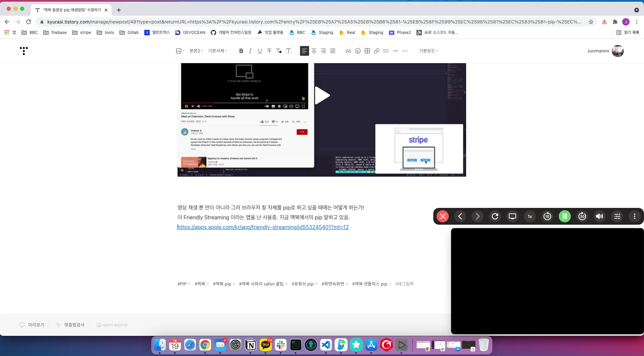Mute the floating player volume

(600, 217)
